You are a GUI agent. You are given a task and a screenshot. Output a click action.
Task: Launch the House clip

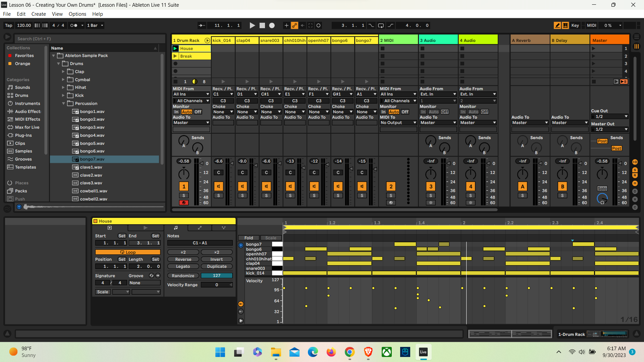(175, 49)
